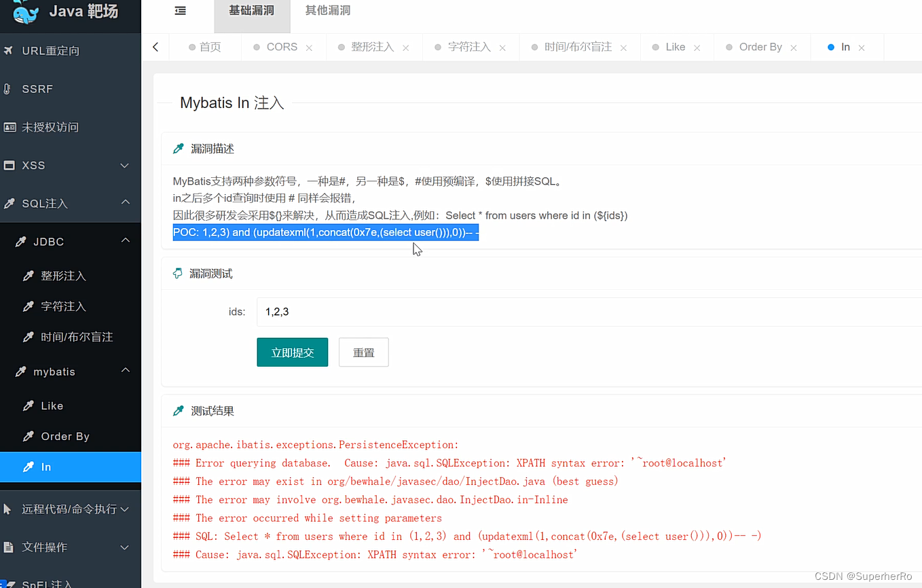Select URL重定向 in sidebar
922x588 pixels.
coord(50,51)
